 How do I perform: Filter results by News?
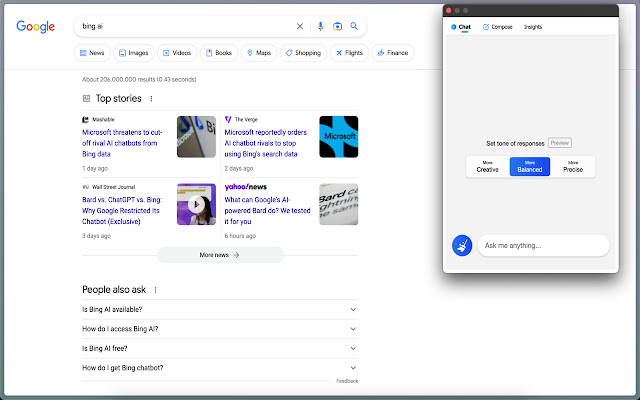(x=92, y=53)
